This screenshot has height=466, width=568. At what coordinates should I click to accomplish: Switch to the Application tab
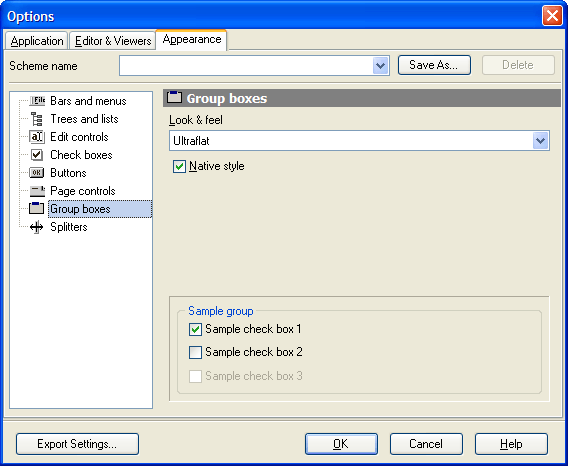click(x=37, y=41)
